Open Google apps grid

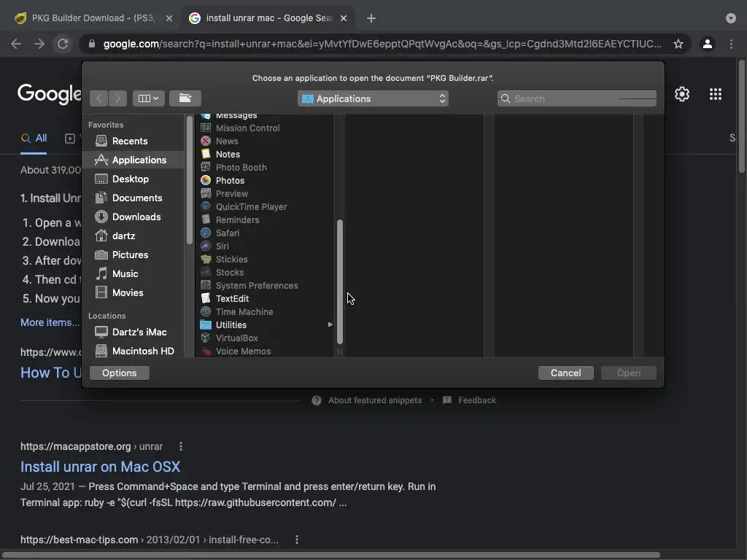[716, 94]
